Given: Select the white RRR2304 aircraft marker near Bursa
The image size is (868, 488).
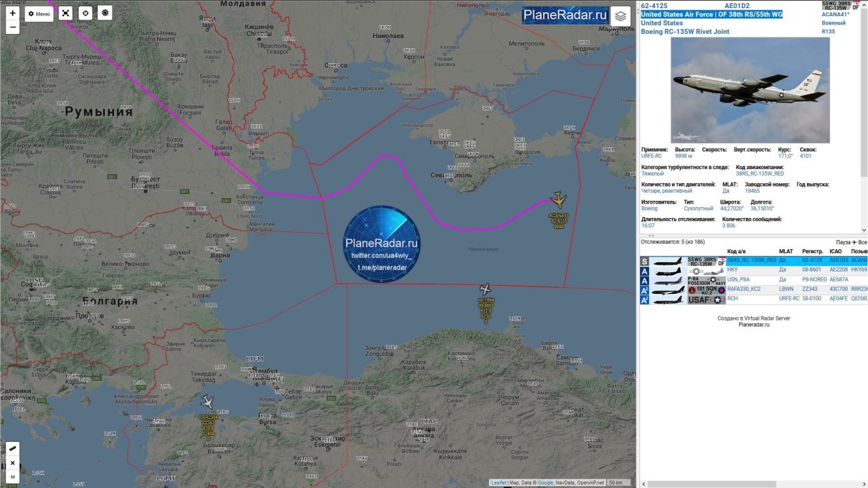Looking at the screenshot, I should click(207, 402).
